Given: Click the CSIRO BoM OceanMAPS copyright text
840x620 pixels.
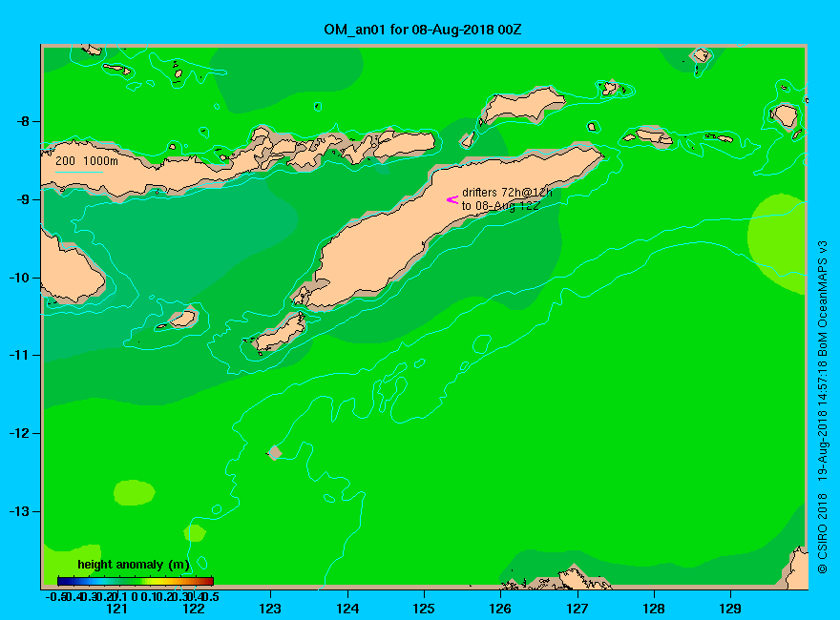Looking at the screenshot, I should click(823, 407).
